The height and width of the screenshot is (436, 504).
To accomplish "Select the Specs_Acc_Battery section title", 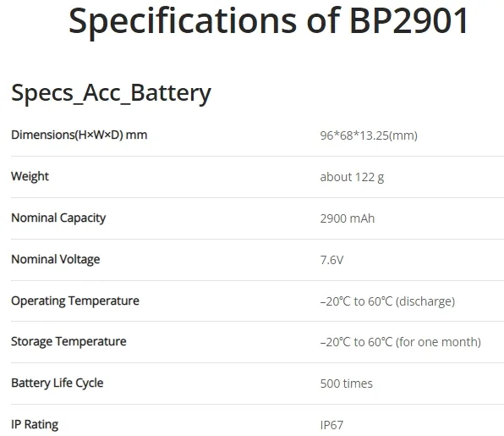I will coord(112,93).
